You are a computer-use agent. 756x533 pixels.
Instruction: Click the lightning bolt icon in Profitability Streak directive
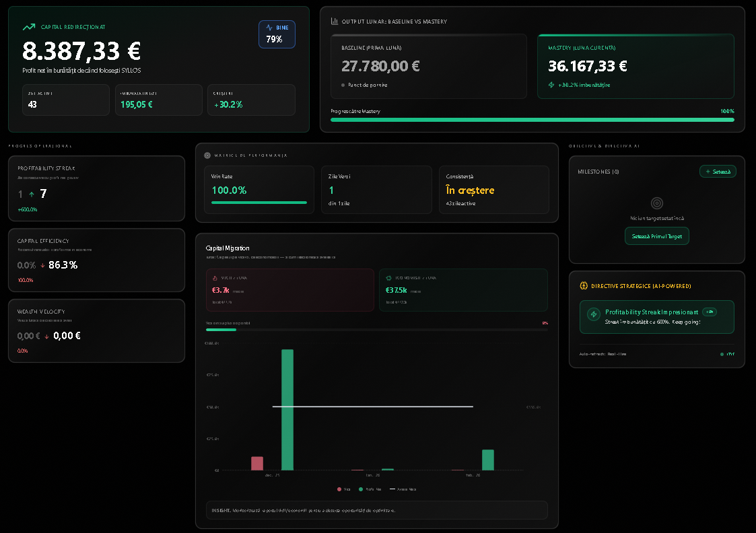click(594, 314)
